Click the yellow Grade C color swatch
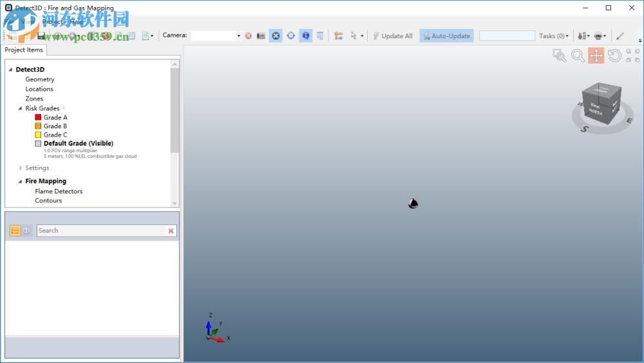Image resolution: width=644 pixels, height=363 pixels. click(38, 134)
